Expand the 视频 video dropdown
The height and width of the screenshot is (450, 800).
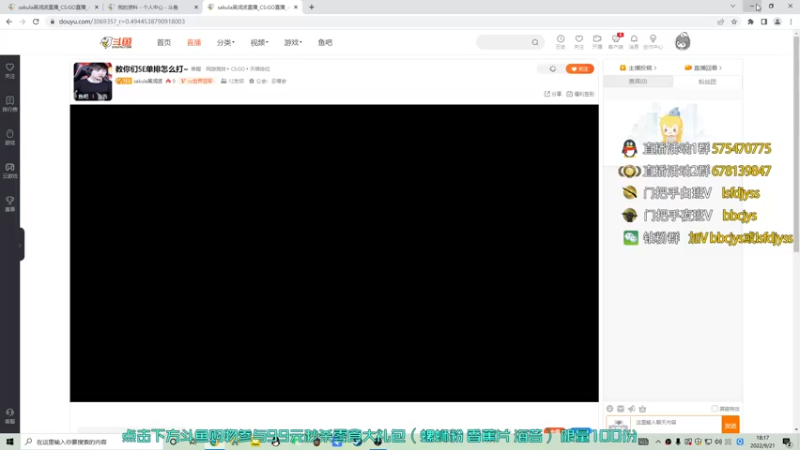259,42
